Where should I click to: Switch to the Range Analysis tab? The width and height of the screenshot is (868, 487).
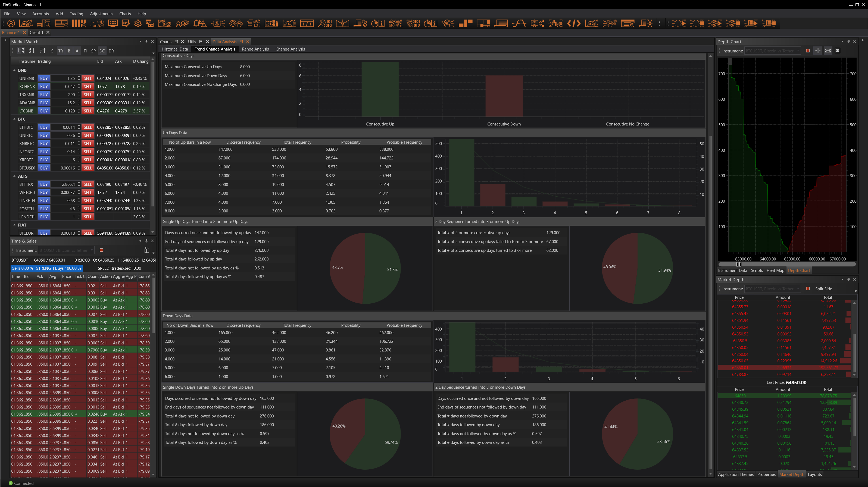pos(255,49)
